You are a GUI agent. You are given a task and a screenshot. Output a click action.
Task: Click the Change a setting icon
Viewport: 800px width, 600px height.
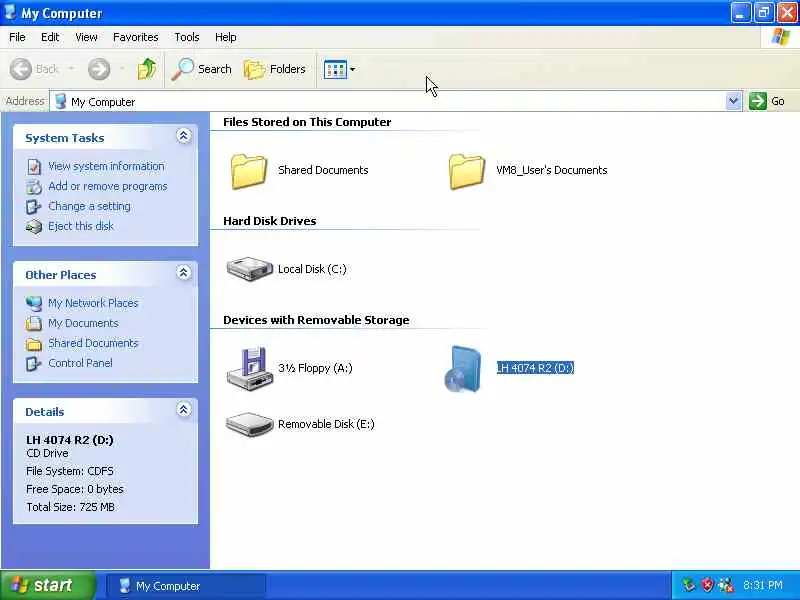(34, 207)
